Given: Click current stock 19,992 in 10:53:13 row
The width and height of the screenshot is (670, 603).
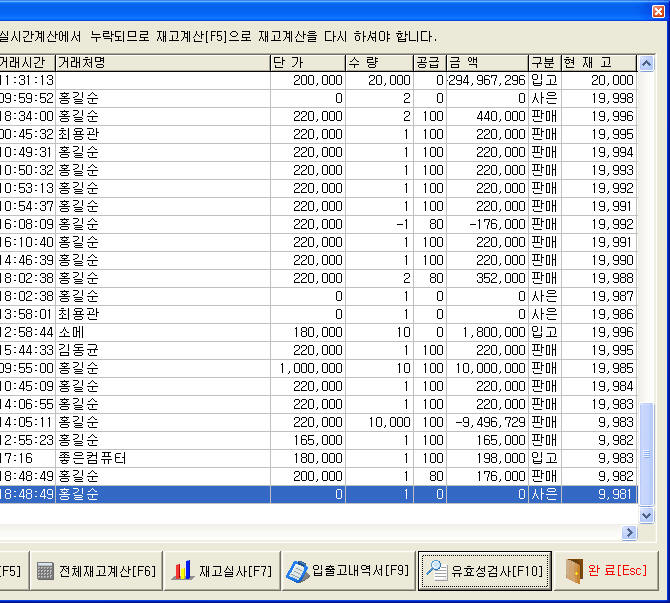Looking at the screenshot, I should [x=612, y=188].
